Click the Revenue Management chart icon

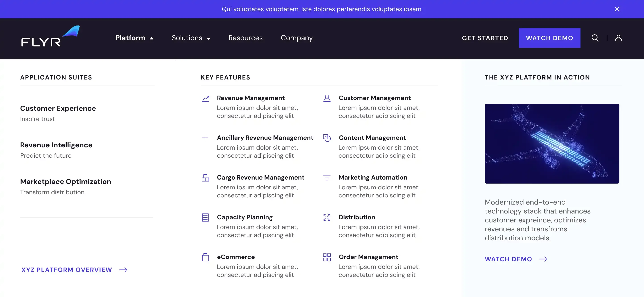pos(205,98)
